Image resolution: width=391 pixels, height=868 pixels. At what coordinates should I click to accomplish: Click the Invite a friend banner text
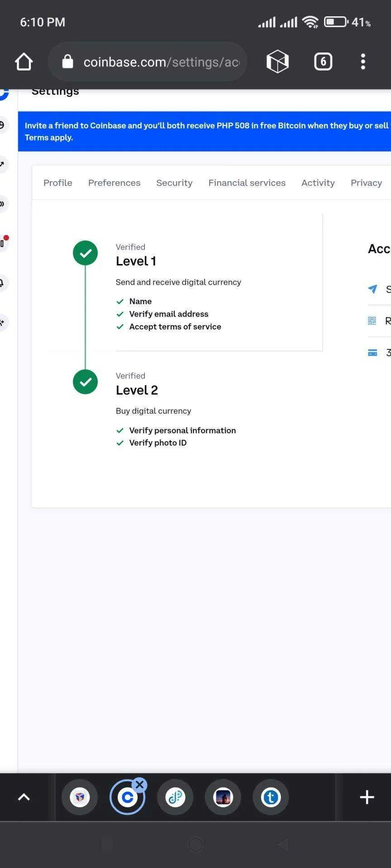coord(208,125)
